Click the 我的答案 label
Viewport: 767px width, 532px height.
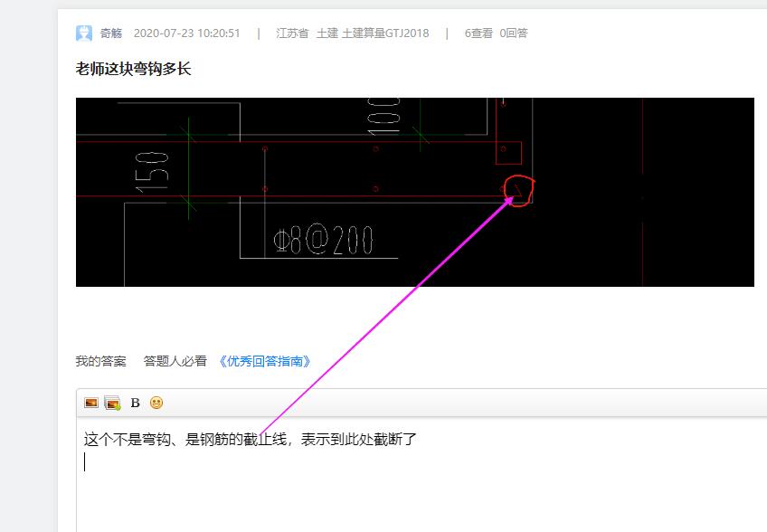point(100,361)
